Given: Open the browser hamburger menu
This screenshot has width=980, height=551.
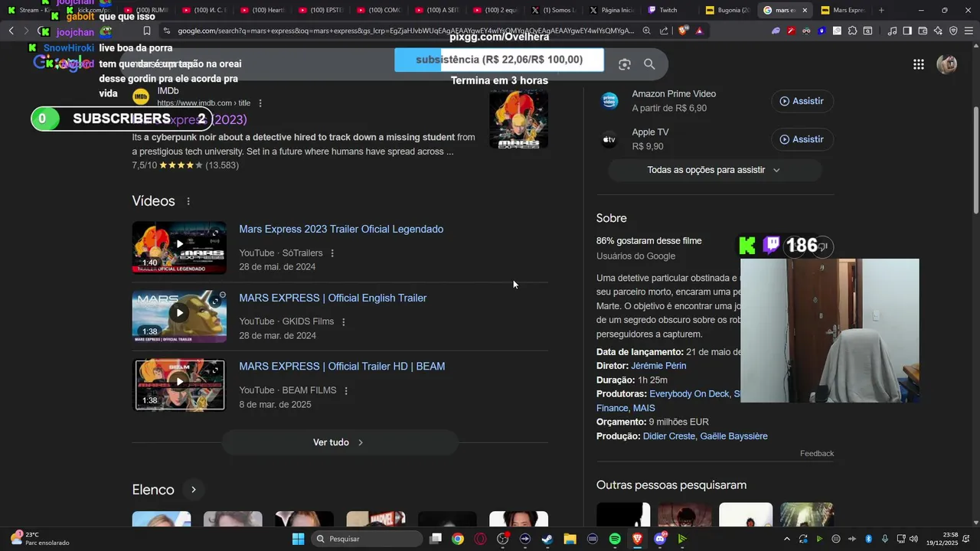Looking at the screenshot, I should 969,31.
